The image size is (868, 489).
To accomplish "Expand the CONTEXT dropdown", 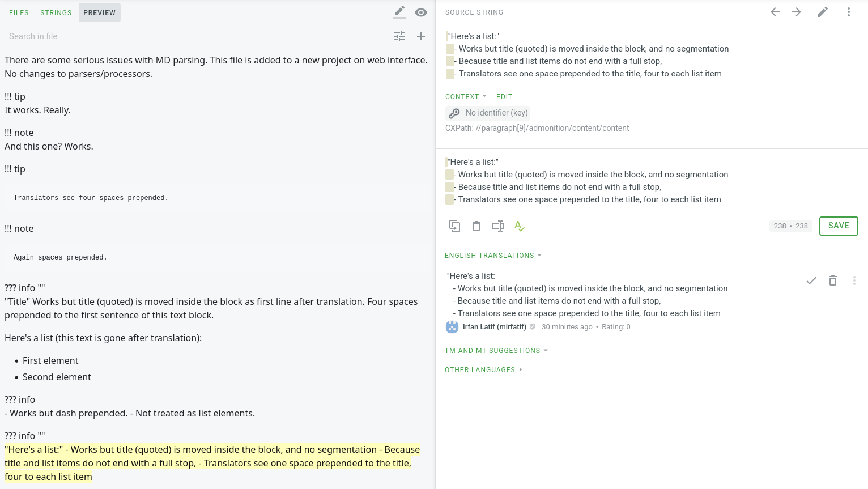I will [x=466, y=97].
